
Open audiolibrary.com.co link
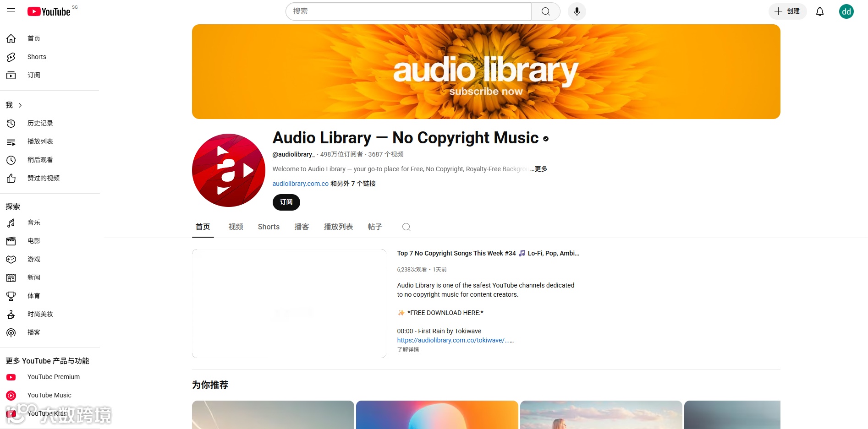300,184
